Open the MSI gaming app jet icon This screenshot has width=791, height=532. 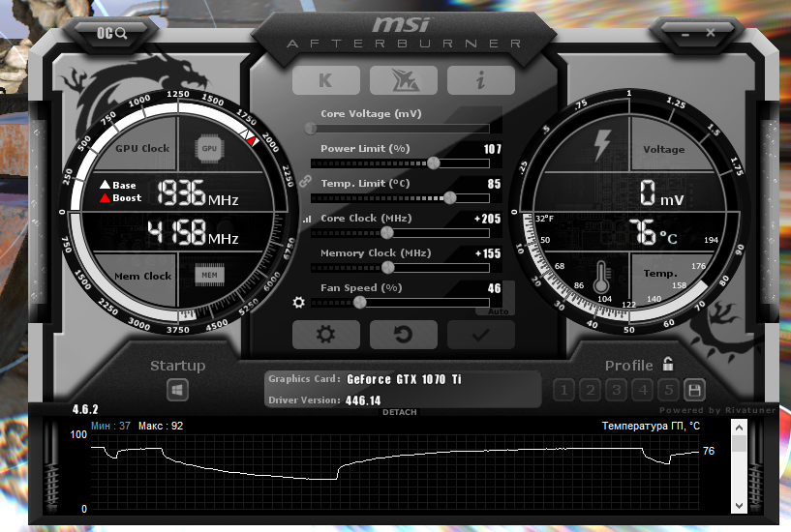pos(404,80)
